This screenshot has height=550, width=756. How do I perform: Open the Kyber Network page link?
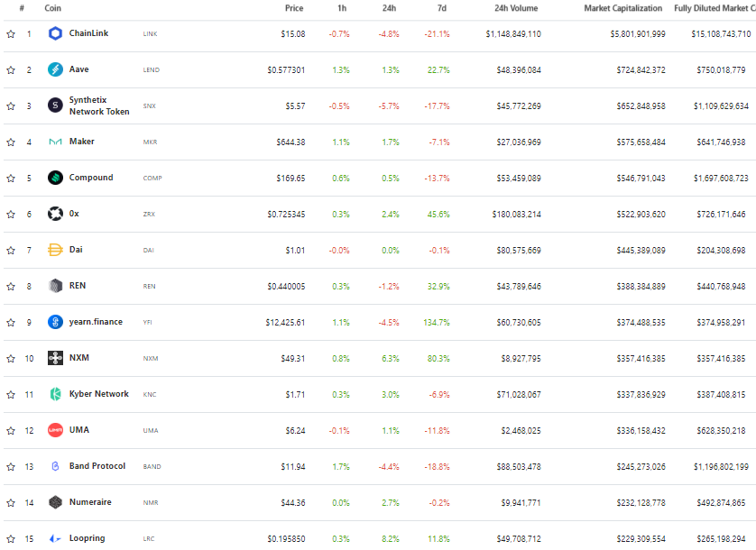[99, 394]
